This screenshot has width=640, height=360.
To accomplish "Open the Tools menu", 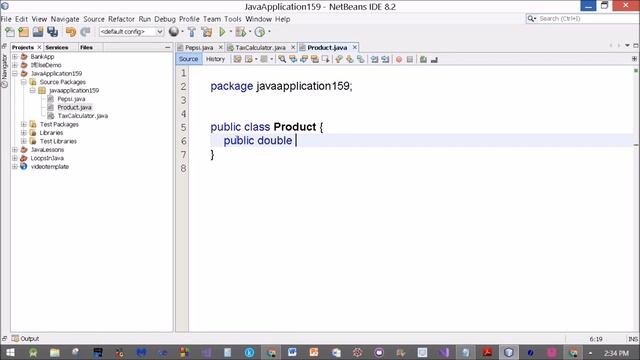I will pos(233,19).
